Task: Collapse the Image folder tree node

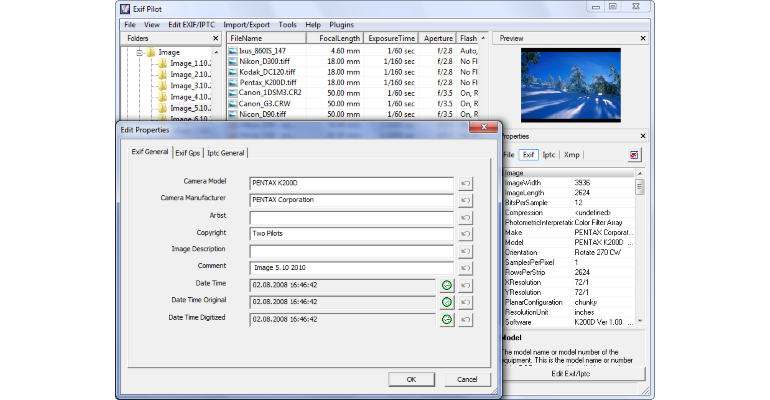Action: click(139, 52)
